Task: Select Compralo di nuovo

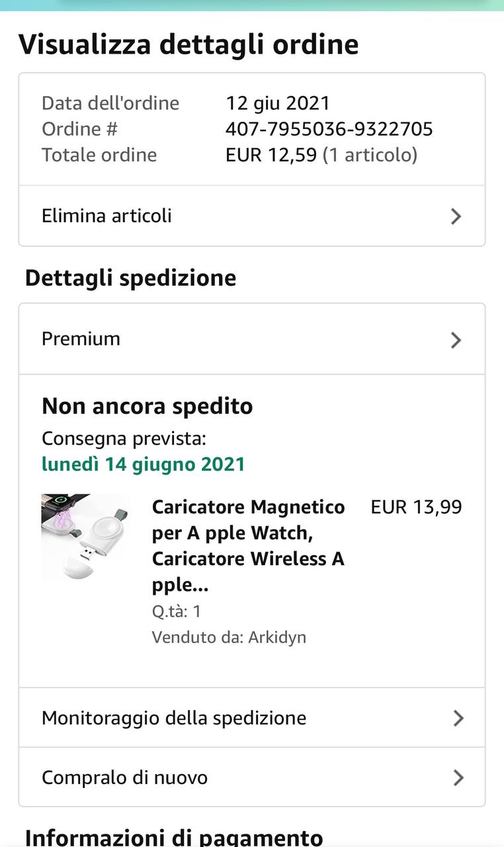Action: tap(124, 778)
